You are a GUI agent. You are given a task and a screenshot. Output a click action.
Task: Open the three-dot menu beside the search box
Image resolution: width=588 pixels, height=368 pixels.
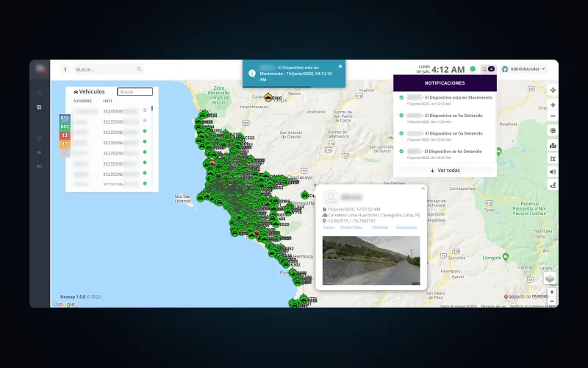(65, 69)
